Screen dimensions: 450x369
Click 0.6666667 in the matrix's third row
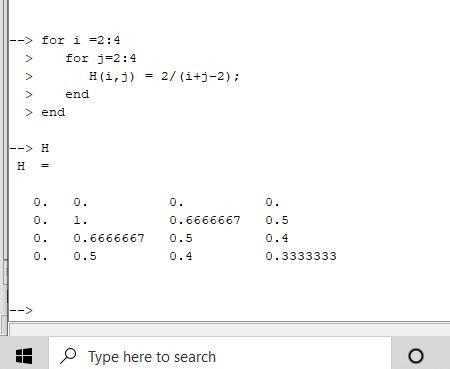pyautogui.click(x=109, y=238)
